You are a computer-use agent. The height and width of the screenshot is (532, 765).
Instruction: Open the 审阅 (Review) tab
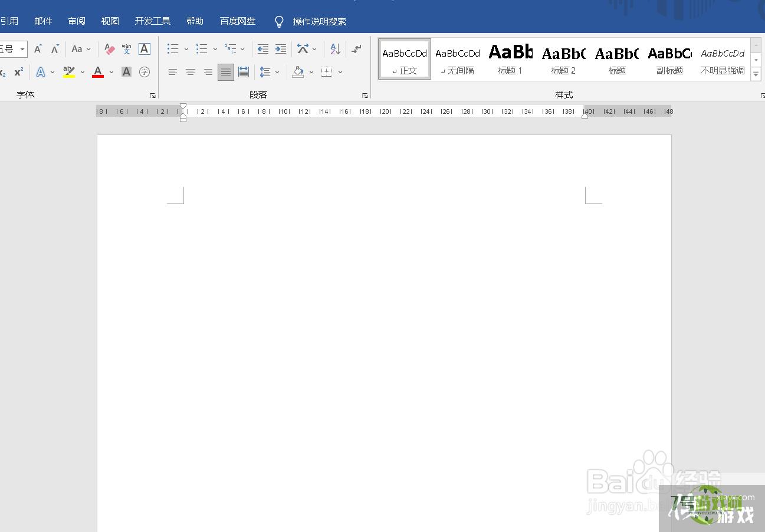pos(77,21)
